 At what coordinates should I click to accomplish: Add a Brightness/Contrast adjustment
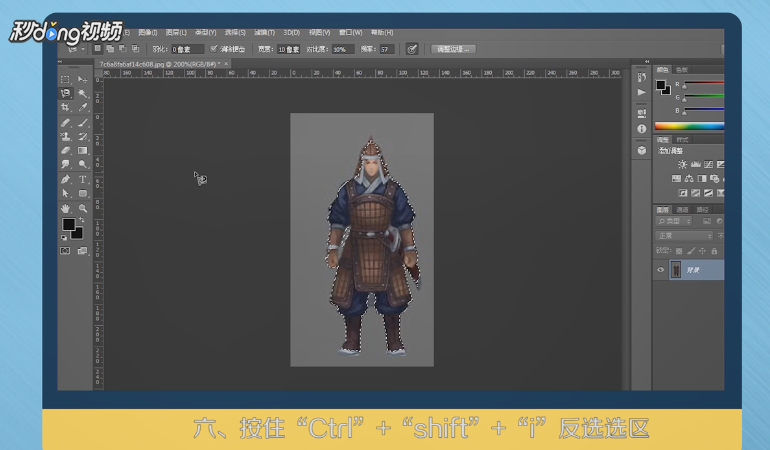coord(682,164)
